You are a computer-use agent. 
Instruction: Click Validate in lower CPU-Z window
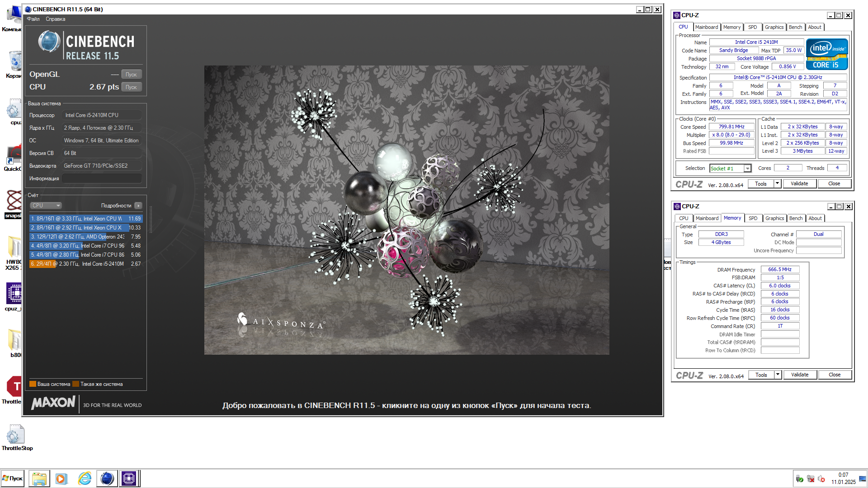coord(800,375)
